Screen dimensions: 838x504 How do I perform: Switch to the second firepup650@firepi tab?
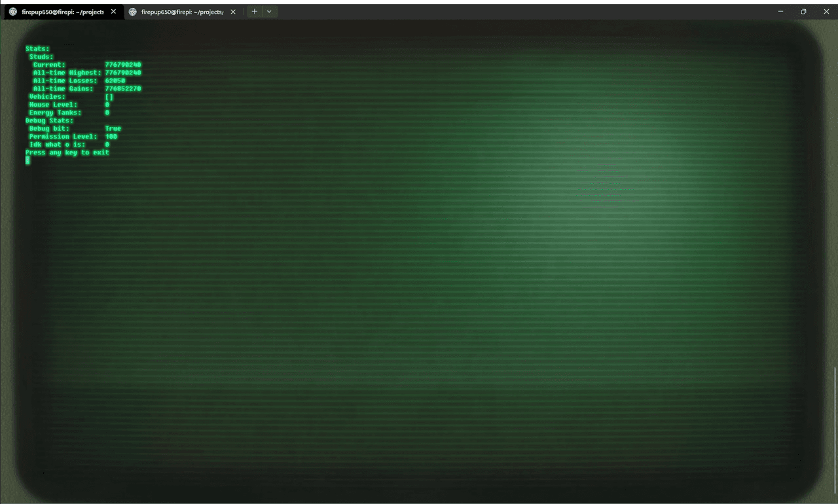pos(182,12)
